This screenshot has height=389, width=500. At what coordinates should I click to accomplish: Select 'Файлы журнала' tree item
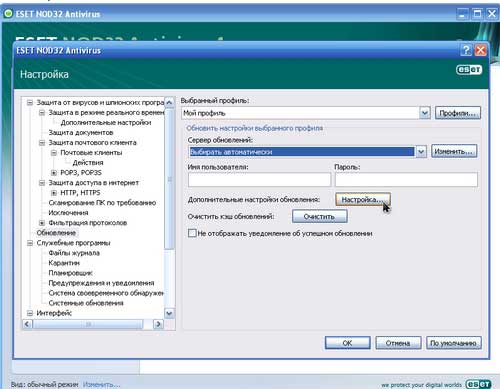74,253
